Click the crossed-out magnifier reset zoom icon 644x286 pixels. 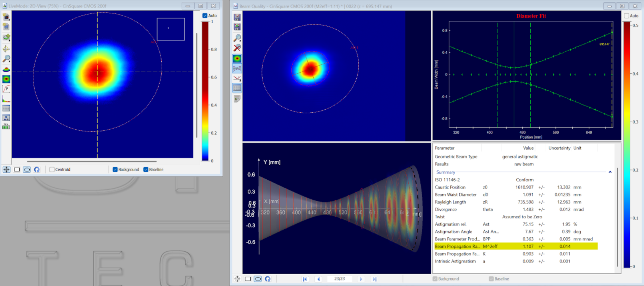237,48
